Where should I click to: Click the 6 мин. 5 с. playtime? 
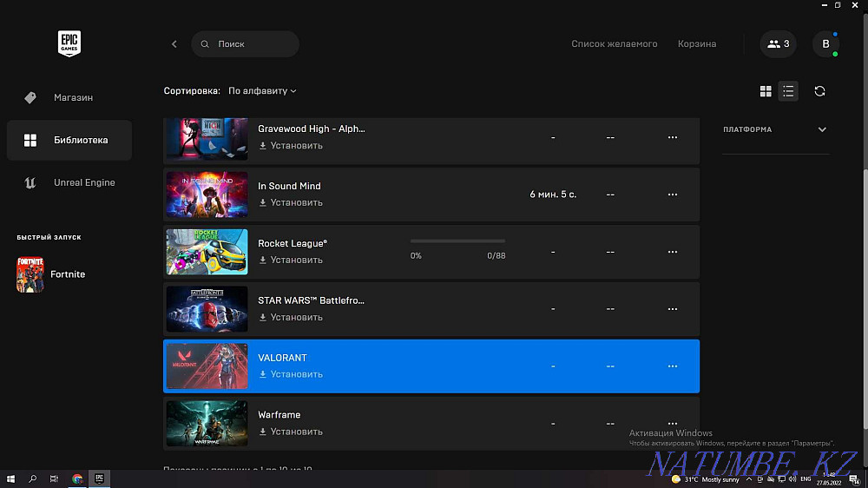pyautogui.click(x=553, y=195)
